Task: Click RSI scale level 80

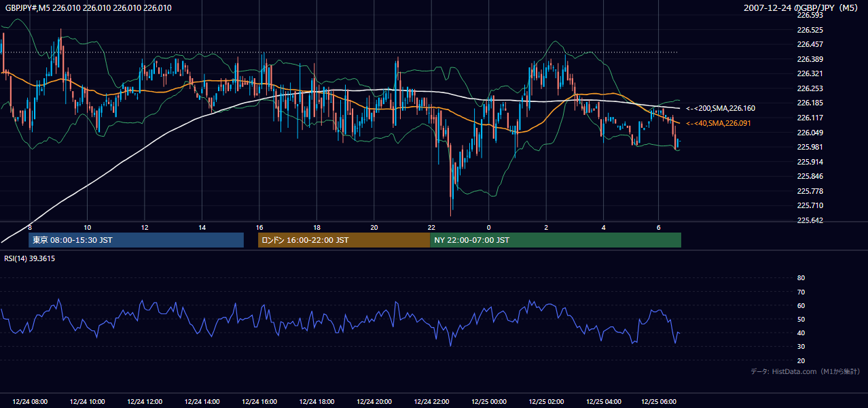Action: pos(801,278)
